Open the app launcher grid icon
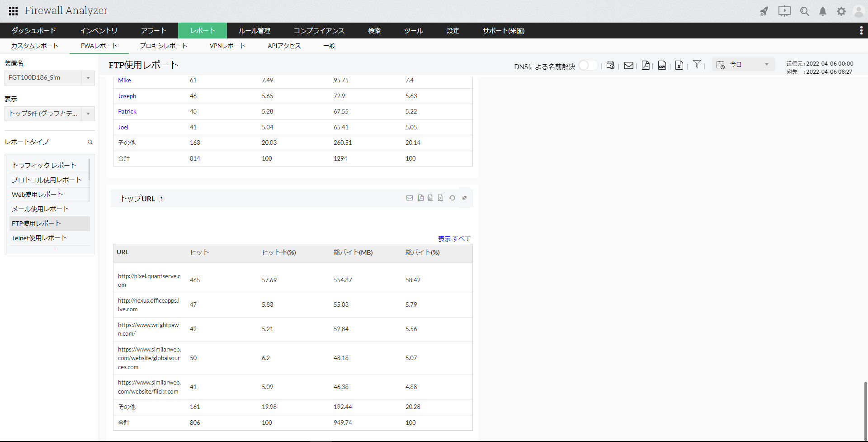 click(13, 11)
